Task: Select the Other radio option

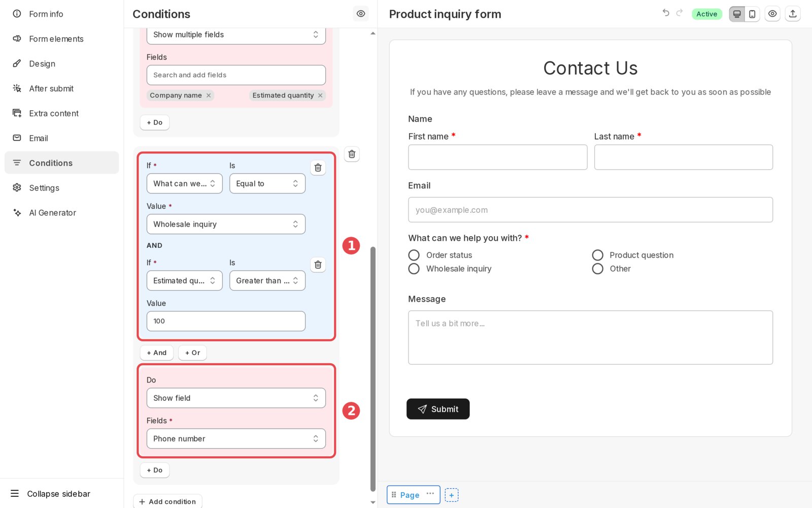Action: (598, 269)
